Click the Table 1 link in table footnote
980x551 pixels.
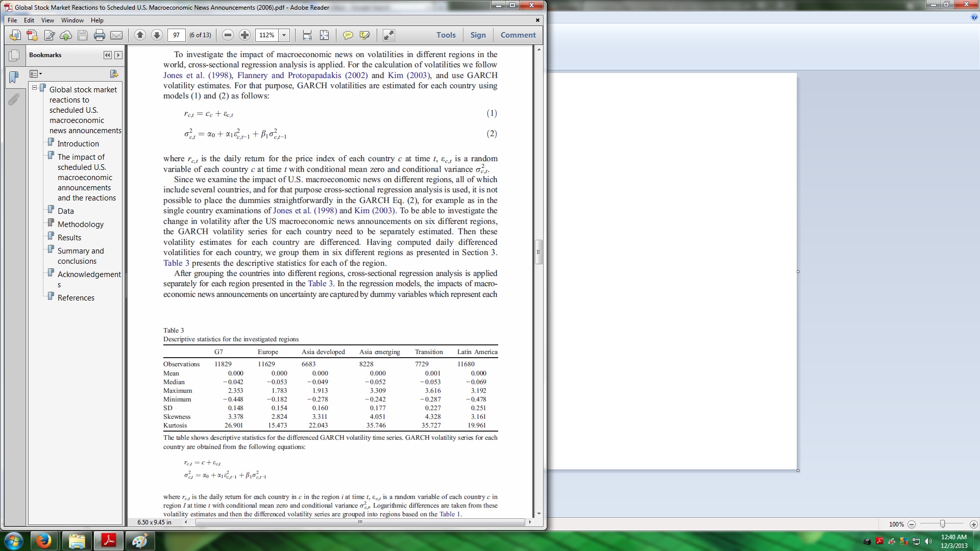450,514
